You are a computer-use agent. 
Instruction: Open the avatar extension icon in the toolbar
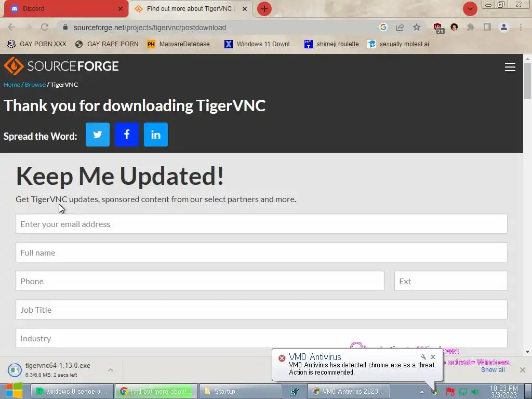(454, 27)
